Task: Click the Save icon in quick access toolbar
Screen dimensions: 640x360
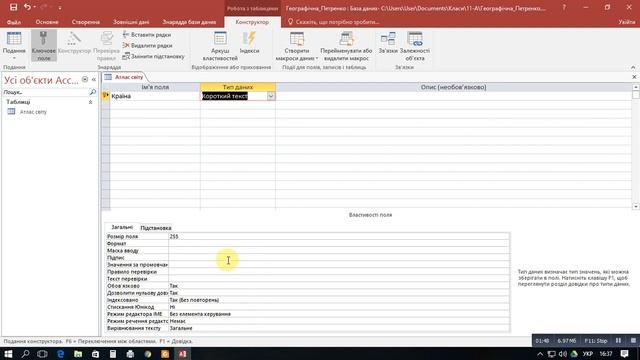Action: point(13,7)
